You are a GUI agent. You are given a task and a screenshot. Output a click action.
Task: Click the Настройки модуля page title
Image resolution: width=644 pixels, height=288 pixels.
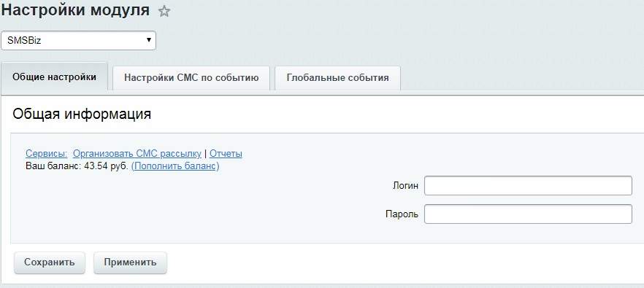click(75, 11)
